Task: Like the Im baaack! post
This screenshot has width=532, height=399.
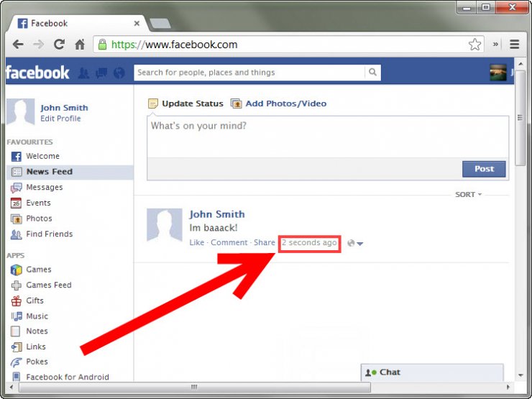Action: (197, 242)
